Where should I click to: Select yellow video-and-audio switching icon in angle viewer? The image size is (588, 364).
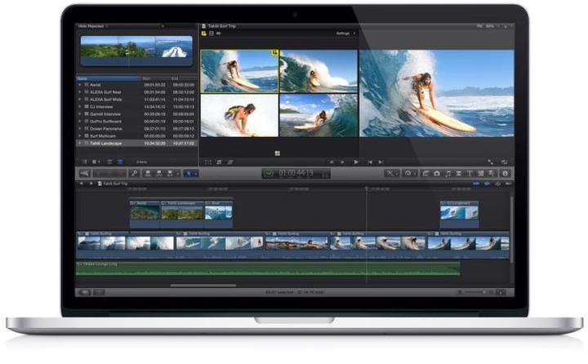pos(204,33)
